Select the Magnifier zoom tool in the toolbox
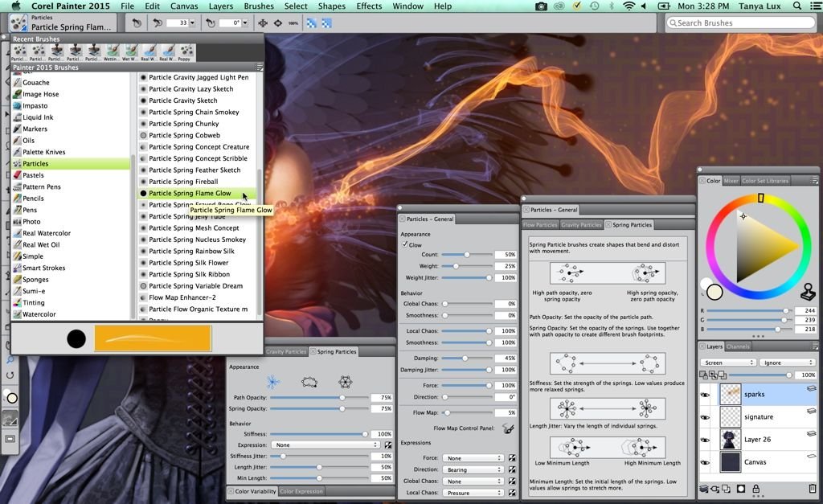823x504 pixels. [10, 360]
